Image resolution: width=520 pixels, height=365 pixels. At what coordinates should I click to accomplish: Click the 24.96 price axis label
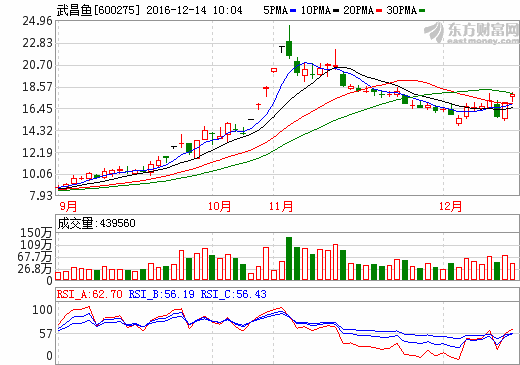point(37,21)
